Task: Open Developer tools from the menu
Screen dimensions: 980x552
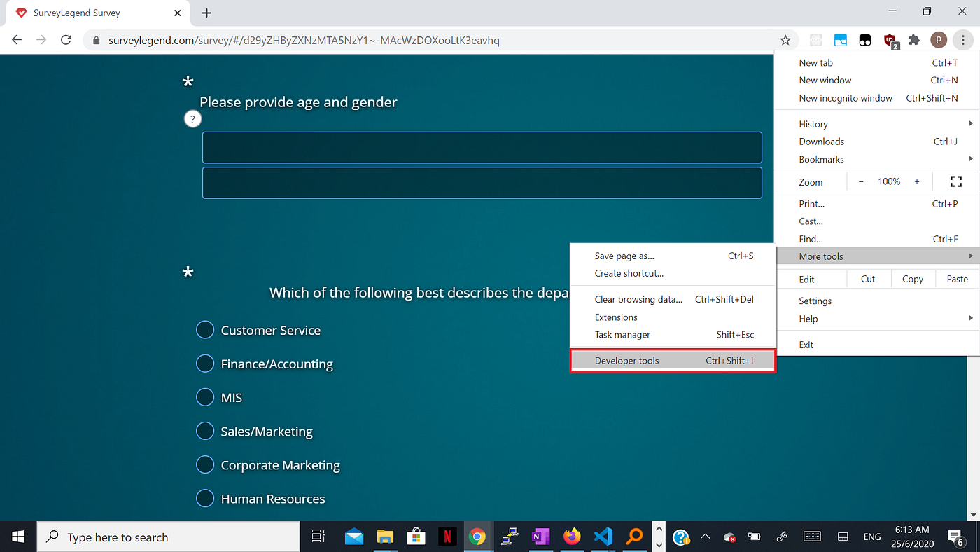Action: [626, 360]
